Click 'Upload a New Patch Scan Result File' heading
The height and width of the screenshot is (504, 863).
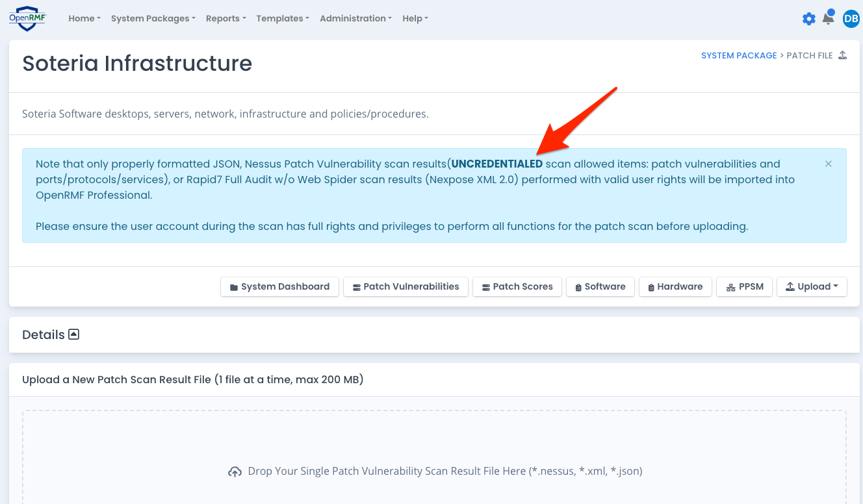193,379
